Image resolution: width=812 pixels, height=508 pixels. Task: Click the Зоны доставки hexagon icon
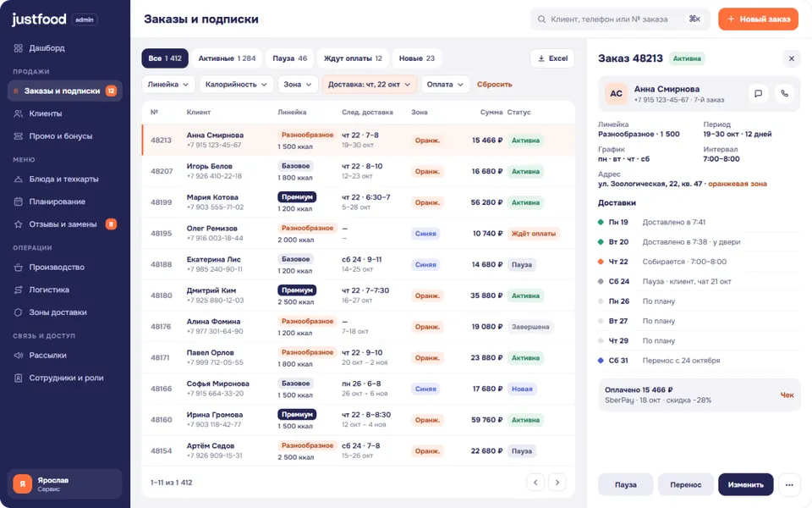coord(18,312)
